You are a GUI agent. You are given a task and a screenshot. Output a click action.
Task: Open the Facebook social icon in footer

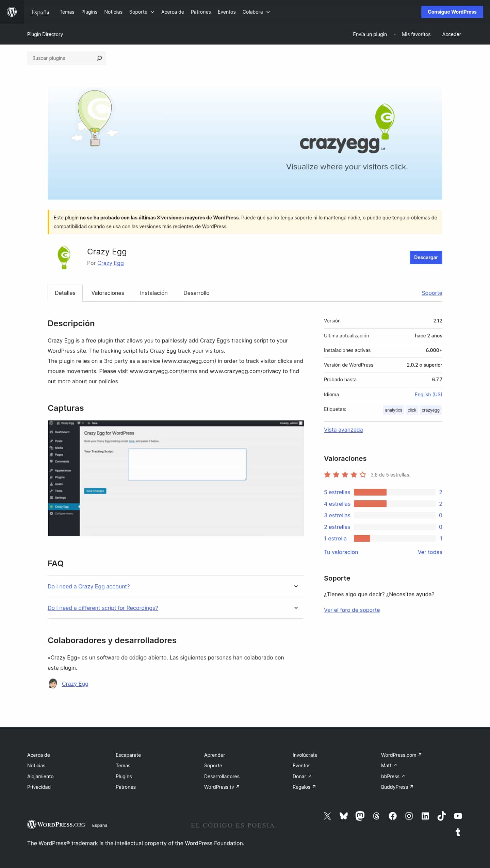pyautogui.click(x=393, y=816)
